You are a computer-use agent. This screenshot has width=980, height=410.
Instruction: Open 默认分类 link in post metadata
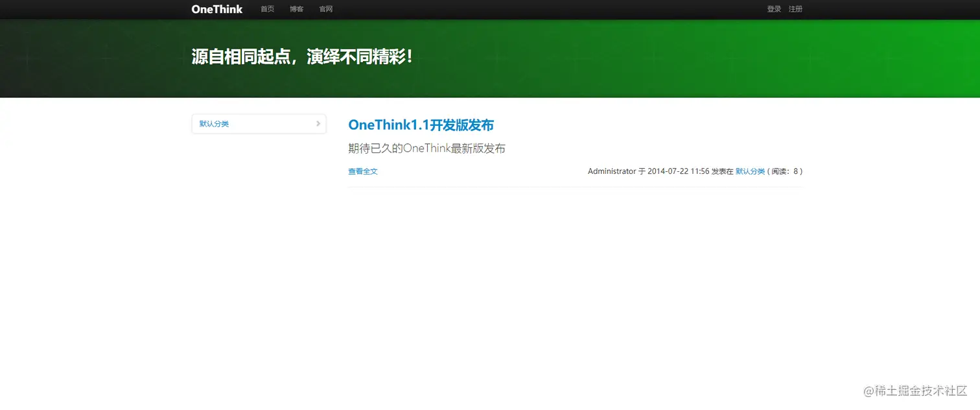[x=751, y=171]
